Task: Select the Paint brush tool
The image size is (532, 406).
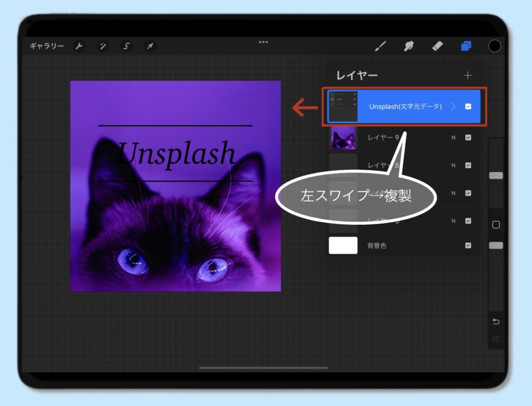Action: (x=380, y=46)
